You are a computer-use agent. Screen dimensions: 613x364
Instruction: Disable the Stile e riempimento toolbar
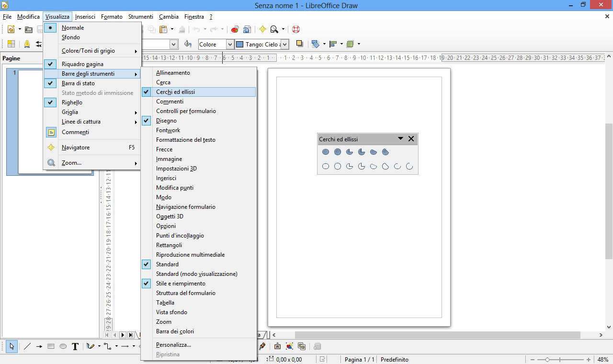click(x=180, y=284)
